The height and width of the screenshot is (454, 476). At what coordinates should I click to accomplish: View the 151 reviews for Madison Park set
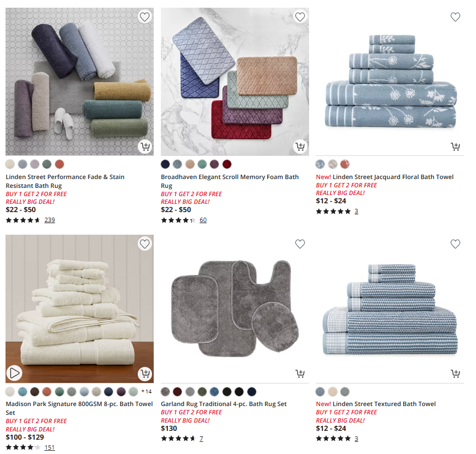[x=50, y=447]
